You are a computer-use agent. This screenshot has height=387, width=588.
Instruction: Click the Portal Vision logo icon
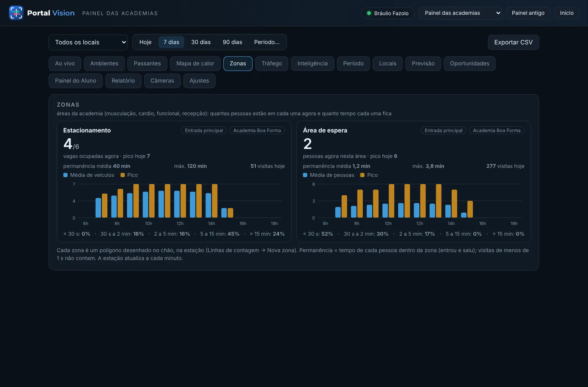pyautogui.click(x=16, y=13)
